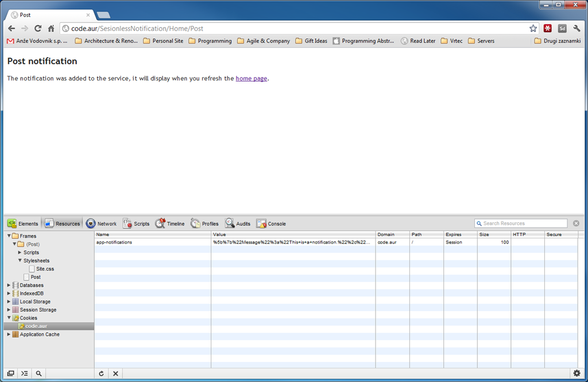Switch to the Audits panel
Screen dimensions: 588x382
click(x=237, y=223)
